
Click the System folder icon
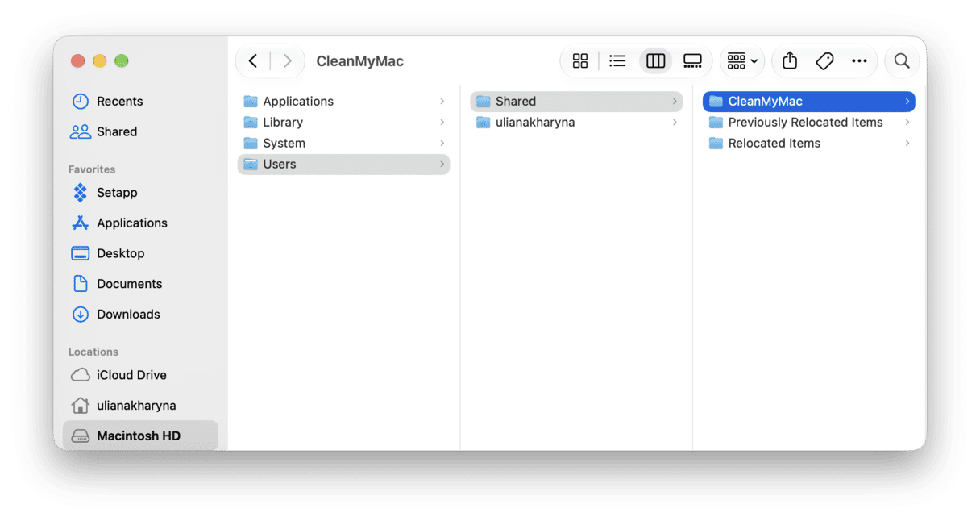pyautogui.click(x=251, y=144)
